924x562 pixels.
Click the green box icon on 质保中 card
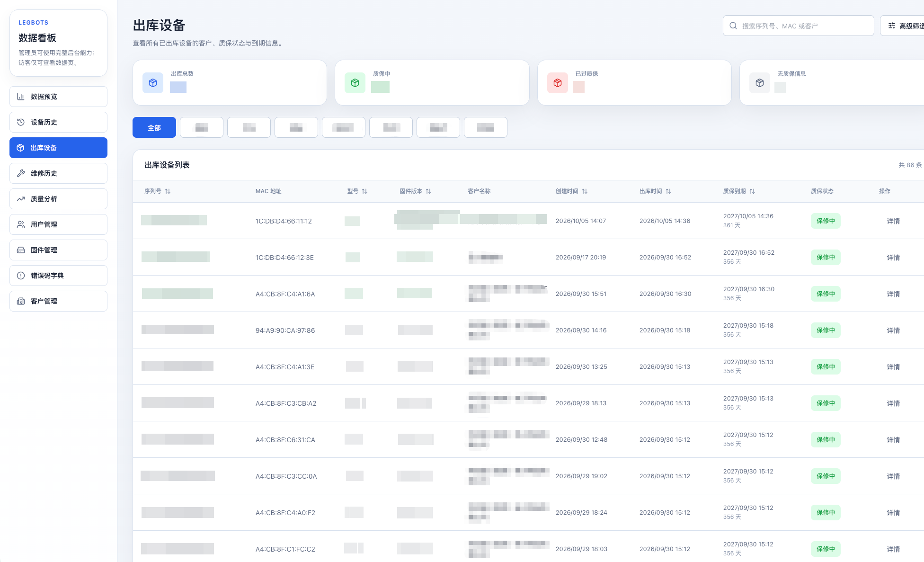click(355, 83)
